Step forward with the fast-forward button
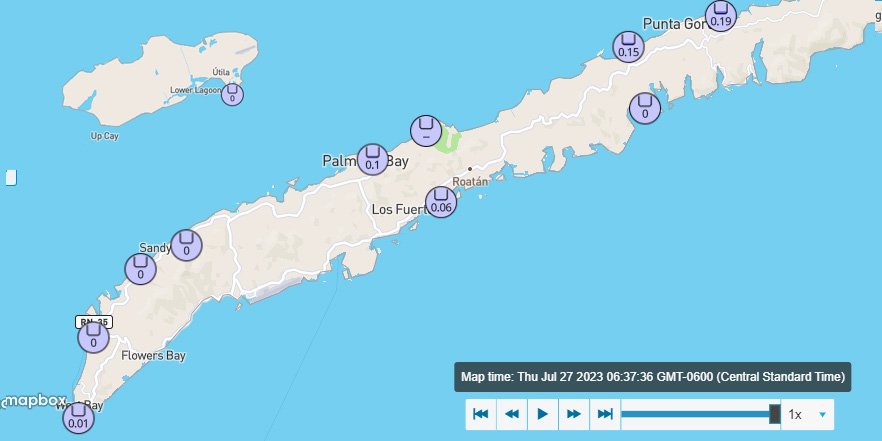Viewport: 882px width, 441px height. point(573,414)
